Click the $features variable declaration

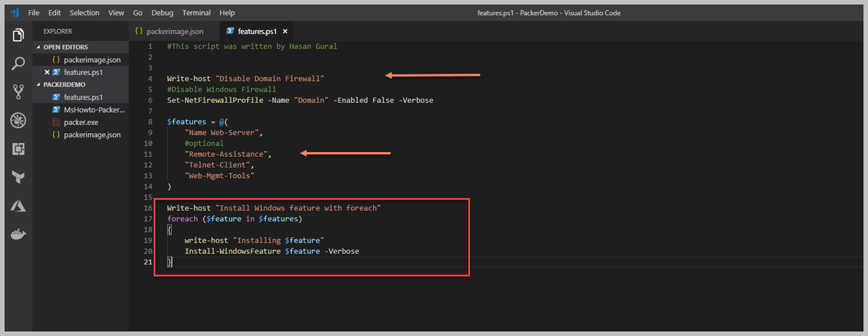(187, 122)
